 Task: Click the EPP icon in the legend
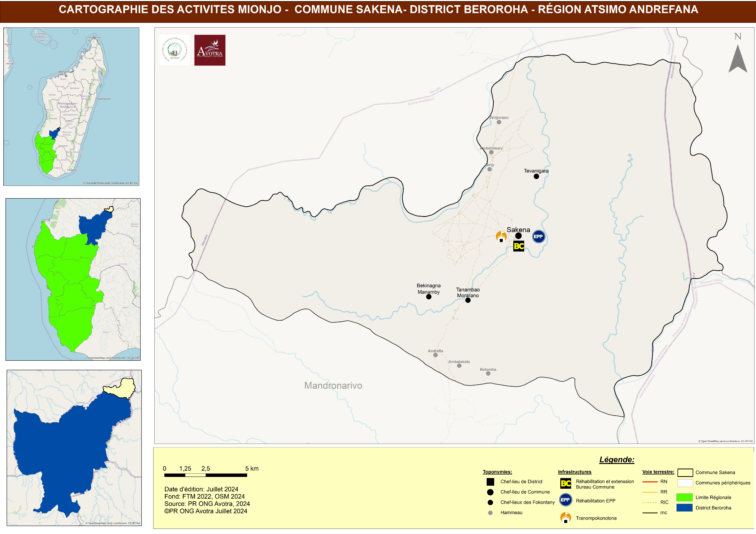(565, 500)
